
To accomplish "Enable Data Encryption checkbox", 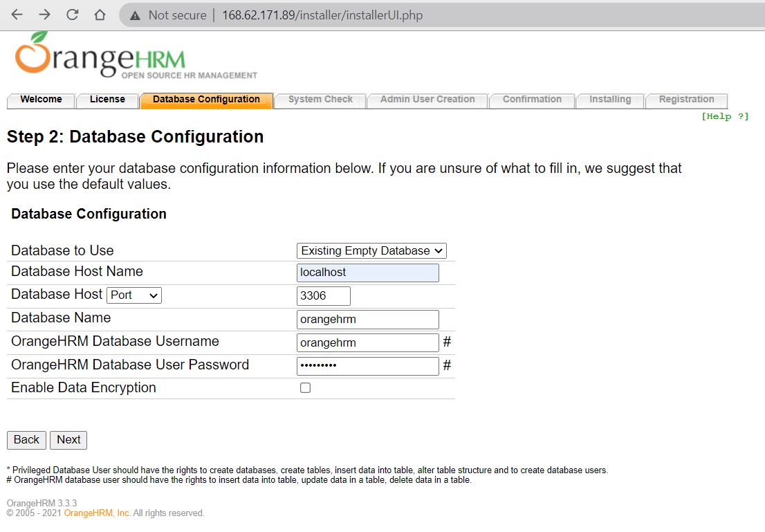I will [305, 388].
